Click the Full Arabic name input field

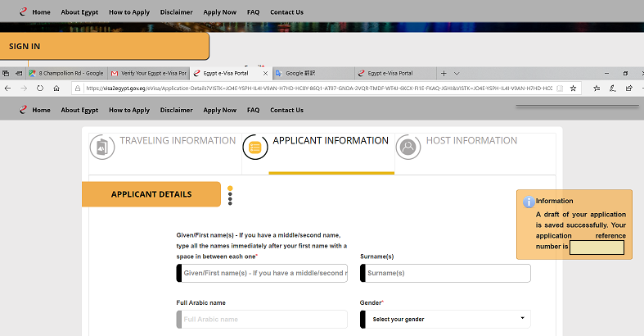click(x=262, y=319)
